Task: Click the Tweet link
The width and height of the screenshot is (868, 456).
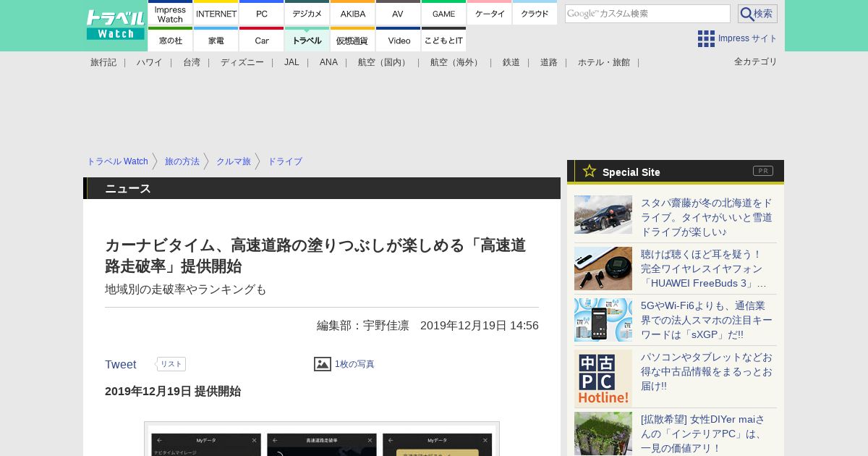Action: [x=121, y=365]
